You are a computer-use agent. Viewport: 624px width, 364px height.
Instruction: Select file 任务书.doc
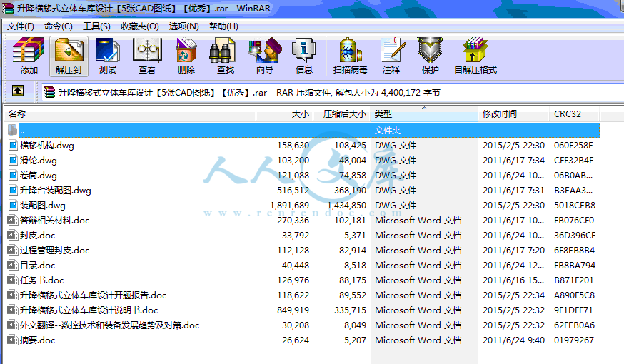click(42, 280)
